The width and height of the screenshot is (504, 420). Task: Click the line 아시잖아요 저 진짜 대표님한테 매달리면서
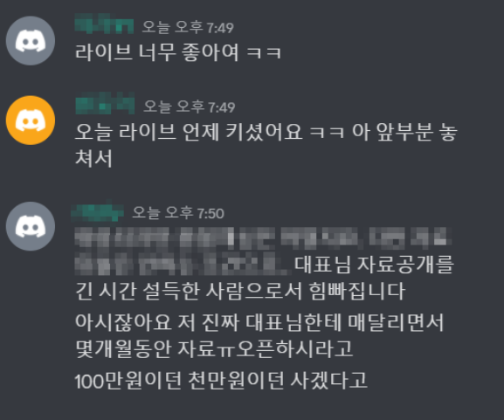[259, 322]
